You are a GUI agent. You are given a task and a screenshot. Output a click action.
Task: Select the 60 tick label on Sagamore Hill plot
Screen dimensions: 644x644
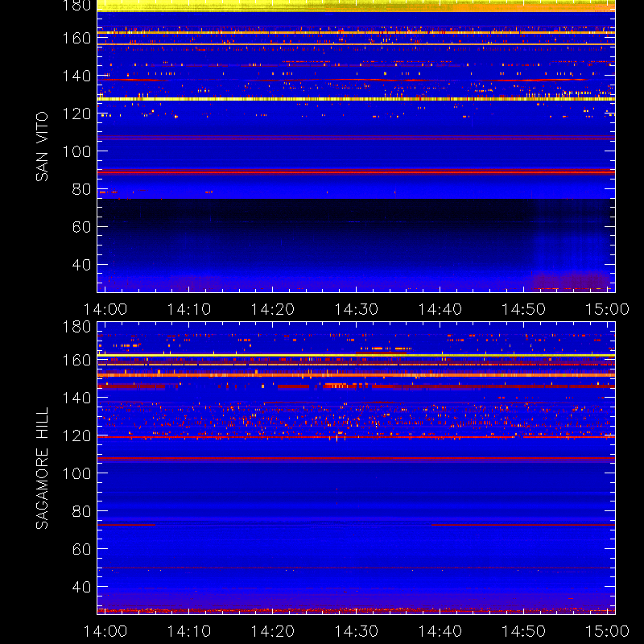[81, 549]
